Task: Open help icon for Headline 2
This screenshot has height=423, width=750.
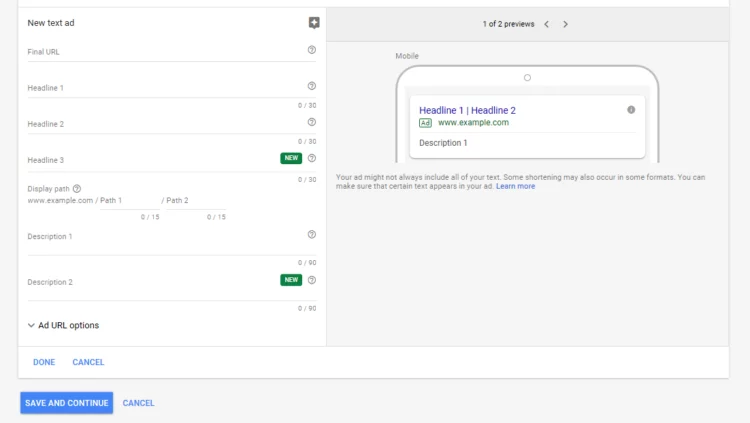Action: click(311, 122)
